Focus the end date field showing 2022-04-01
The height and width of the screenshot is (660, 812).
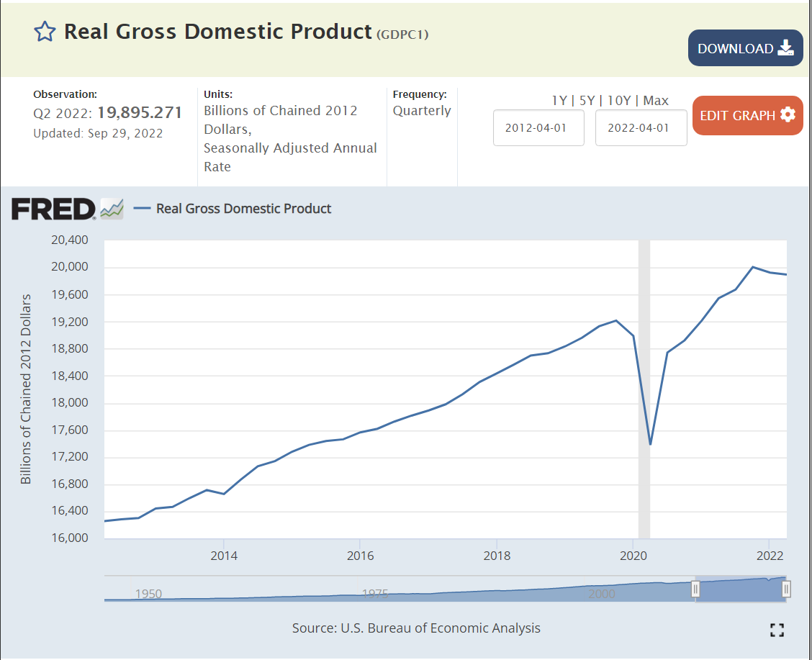(x=641, y=128)
